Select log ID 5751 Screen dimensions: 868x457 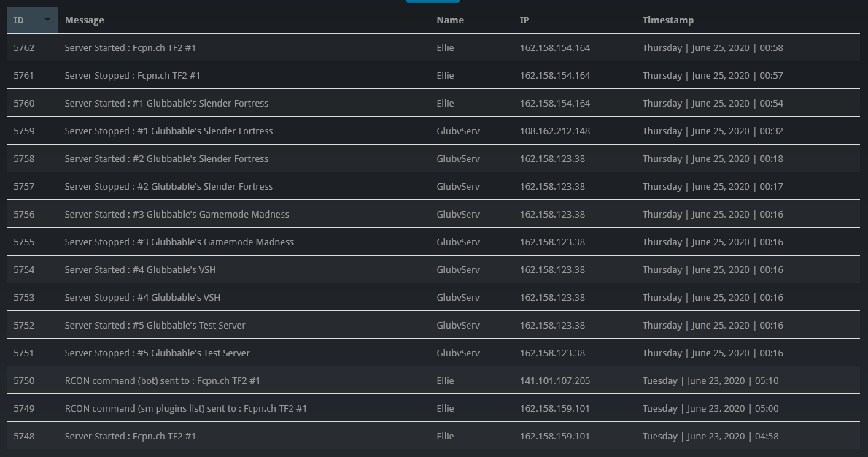coord(24,353)
